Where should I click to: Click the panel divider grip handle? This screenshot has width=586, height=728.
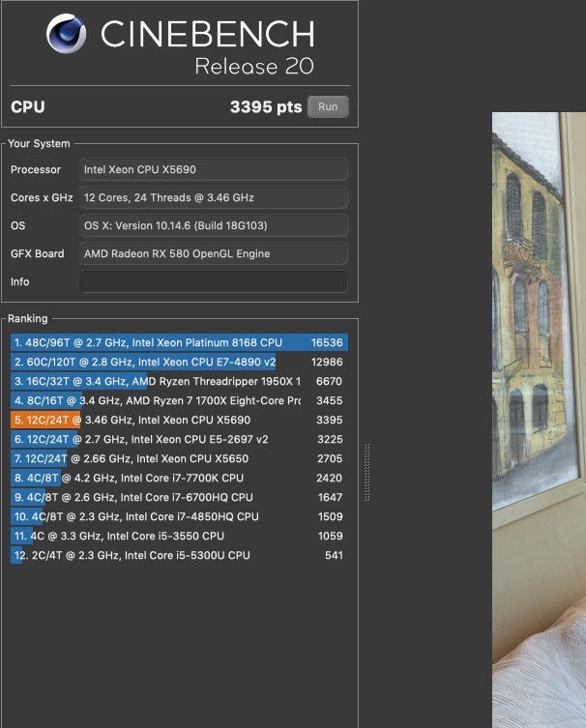click(x=366, y=472)
